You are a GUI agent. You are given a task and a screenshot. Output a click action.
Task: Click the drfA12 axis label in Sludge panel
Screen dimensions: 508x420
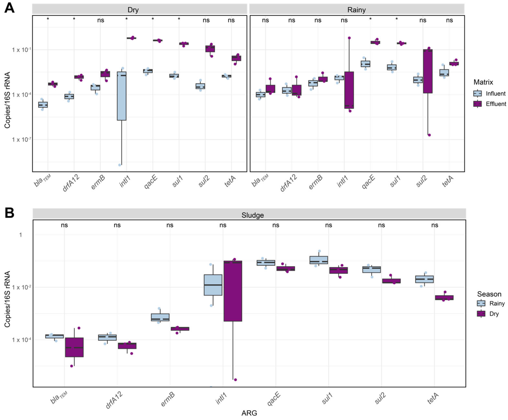pos(114,400)
